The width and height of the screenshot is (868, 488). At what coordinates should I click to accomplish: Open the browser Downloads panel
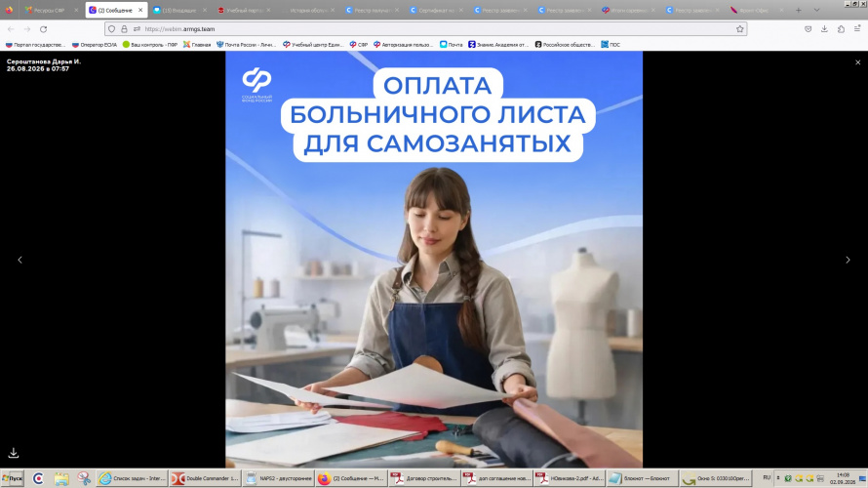click(824, 29)
